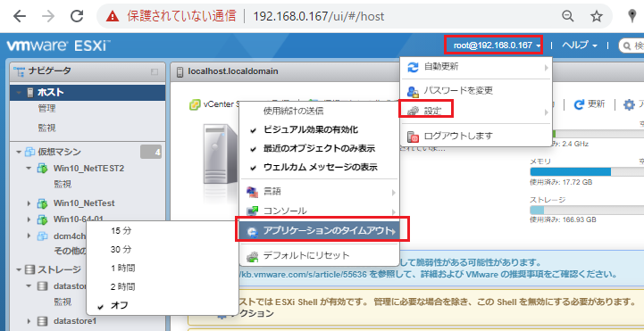Click the auto-refresh (自動更新) icon
Viewport: 644px width, 331px height.
coord(413,67)
